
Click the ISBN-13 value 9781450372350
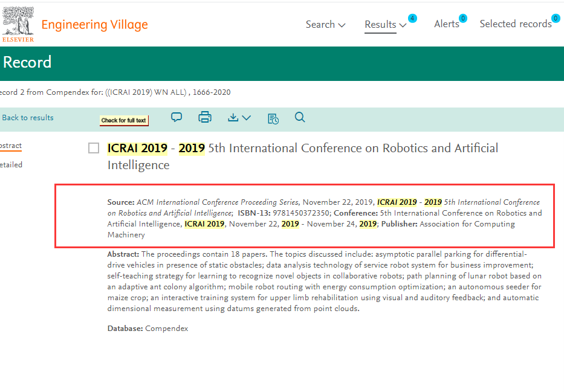[302, 213]
